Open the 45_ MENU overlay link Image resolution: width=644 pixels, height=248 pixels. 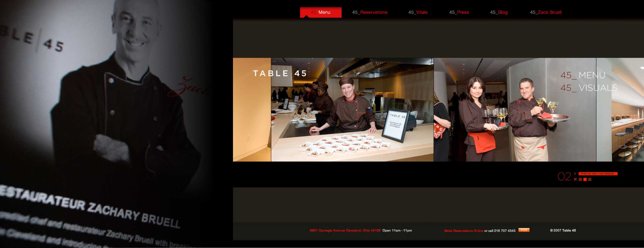tap(583, 75)
